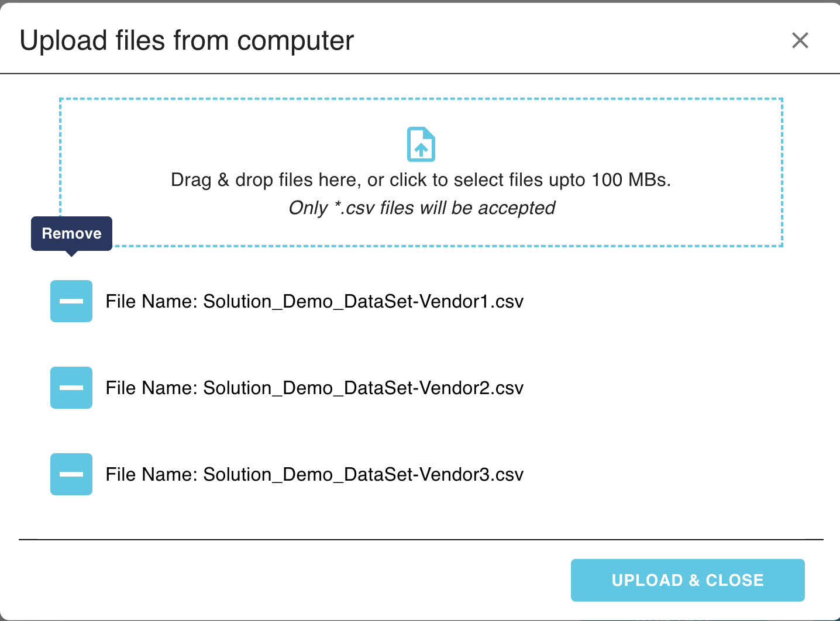Screen dimensions: 840x621
Task: Click the "Only *.csv files will be accepted" note
Action: [421, 208]
